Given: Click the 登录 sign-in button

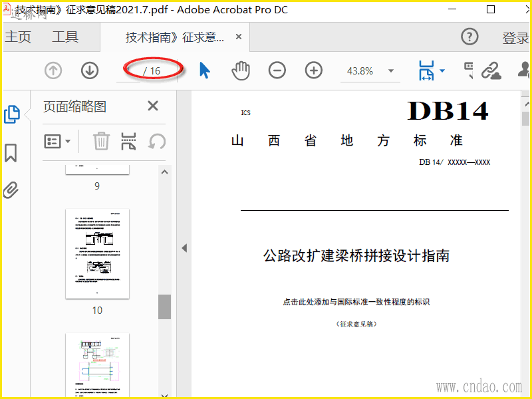Looking at the screenshot, I should pos(515,38).
